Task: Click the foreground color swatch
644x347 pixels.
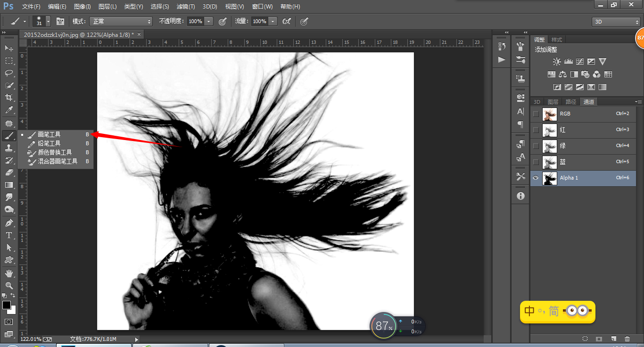Action: pyautogui.click(x=6, y=305)
